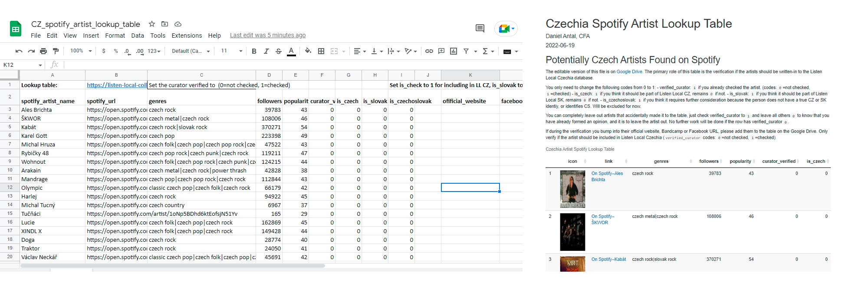Open the borders tool in the toolbar
The image size is (868, 289).
[321, 51]
